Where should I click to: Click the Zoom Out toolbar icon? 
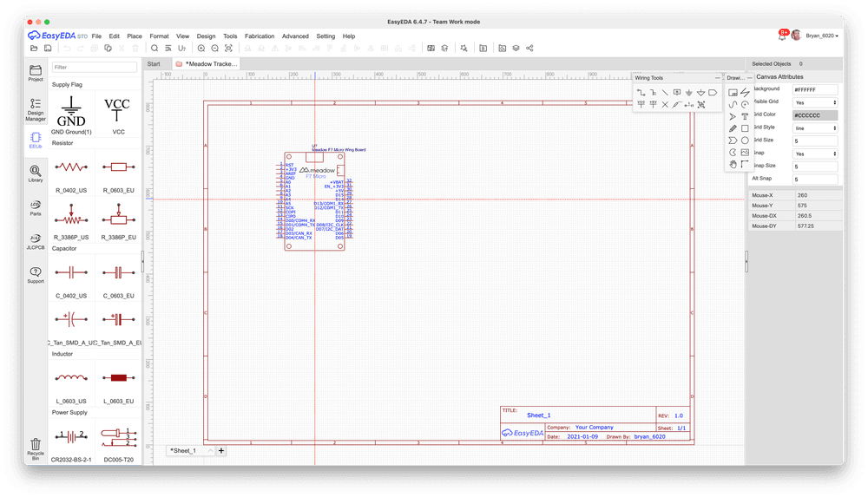click(214, 49)
